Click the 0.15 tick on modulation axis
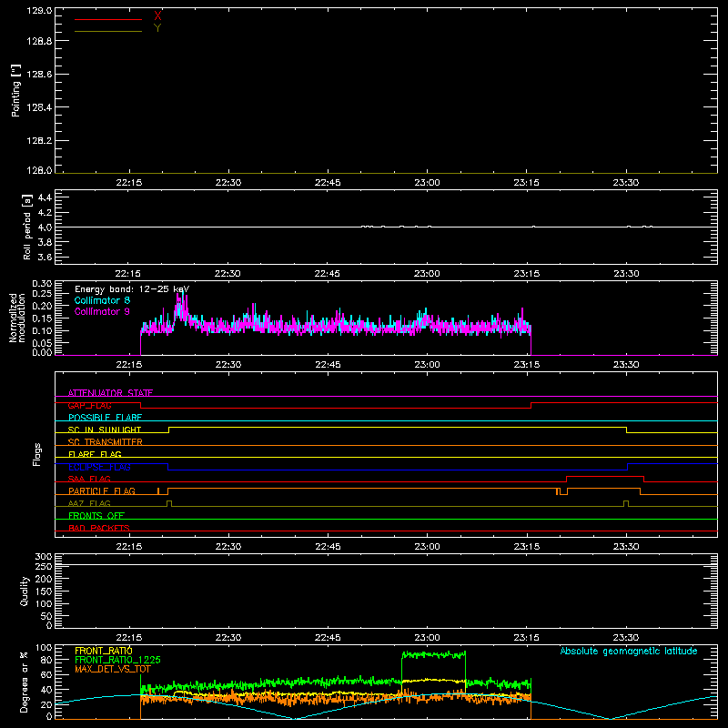 (42, 318)
